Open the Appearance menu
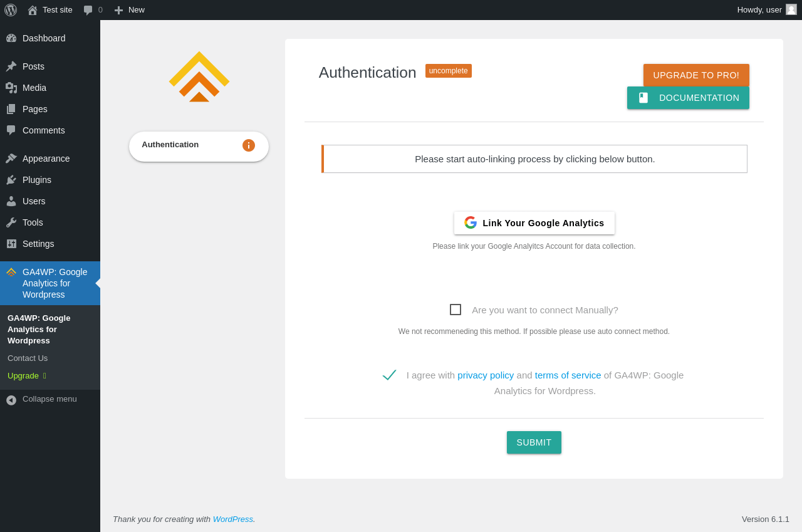The width and height of the screenshot is (802, 532). pos(50,159)
